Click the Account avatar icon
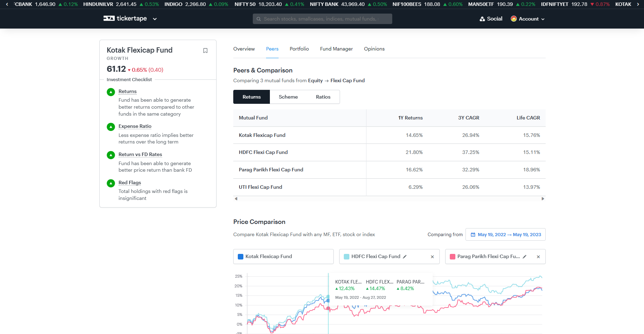 514,19
